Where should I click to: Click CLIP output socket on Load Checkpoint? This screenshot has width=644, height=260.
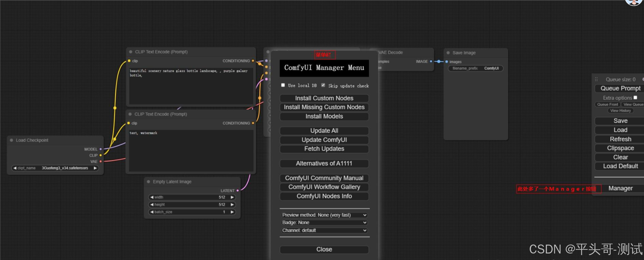click(x=101, y=155)
